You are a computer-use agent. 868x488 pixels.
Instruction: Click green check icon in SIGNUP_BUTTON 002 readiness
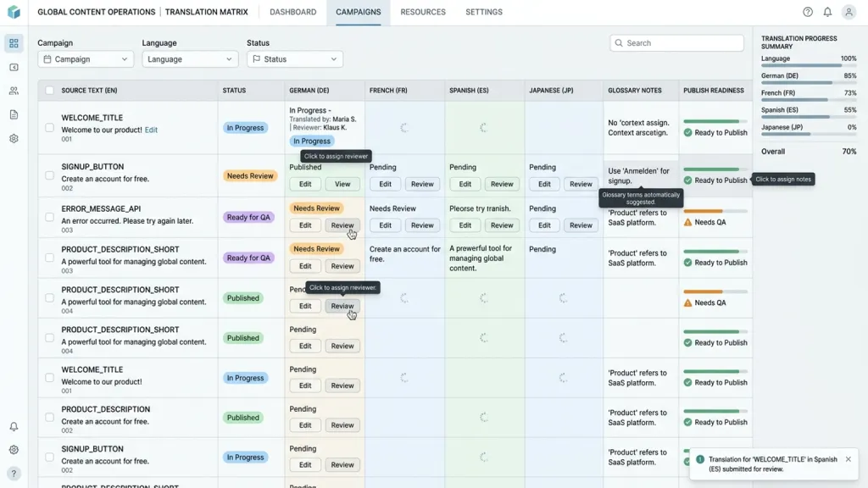(687, 180)
